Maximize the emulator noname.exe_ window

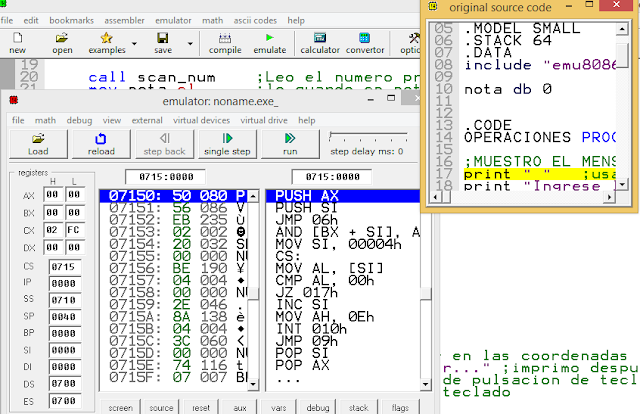[x=391, y=98]
